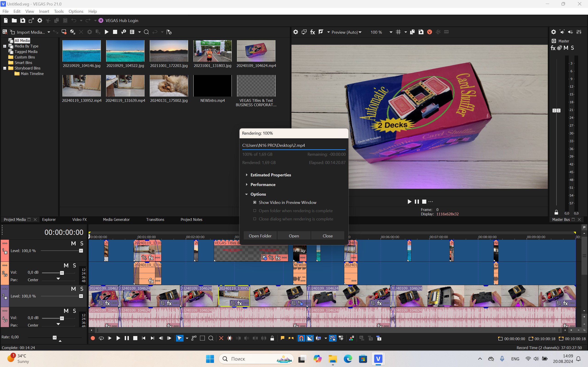Image resolution: width=588 pixels, height=367 pixels.
Task: Select the Transitions tab
Action: pyautogui.click(x=155, y=220)
